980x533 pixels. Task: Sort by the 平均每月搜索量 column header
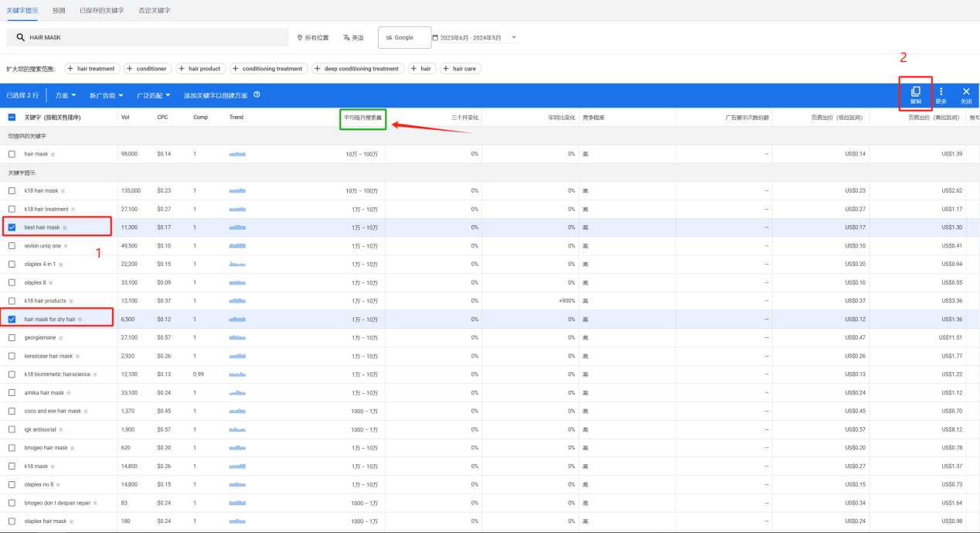pyautogui.click(x=362, y=118)
